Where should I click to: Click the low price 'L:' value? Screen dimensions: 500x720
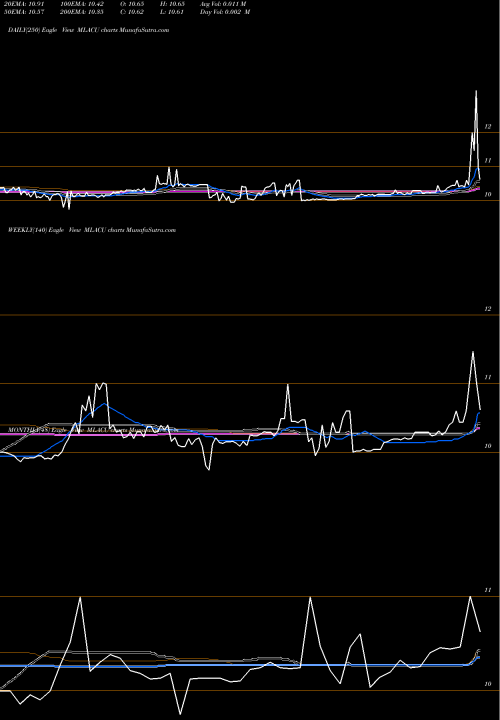pyautogui.click(x=172, y=12)
